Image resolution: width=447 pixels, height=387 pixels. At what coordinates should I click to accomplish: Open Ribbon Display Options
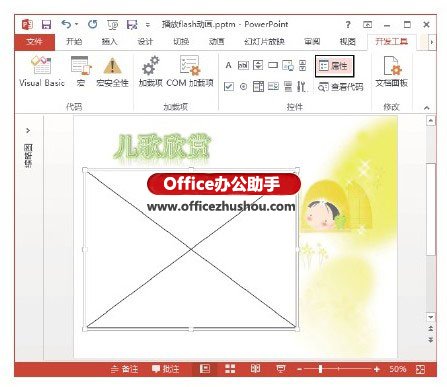pos(367,24)
